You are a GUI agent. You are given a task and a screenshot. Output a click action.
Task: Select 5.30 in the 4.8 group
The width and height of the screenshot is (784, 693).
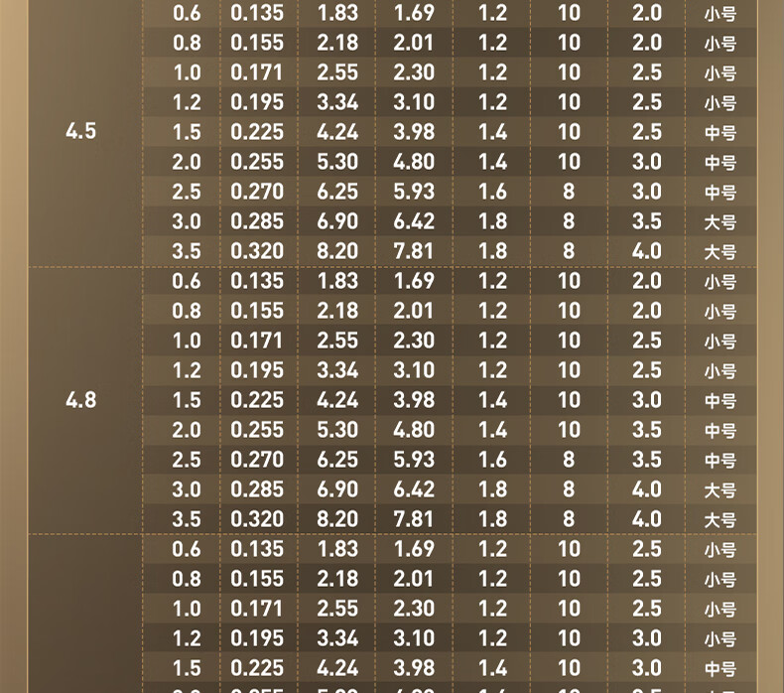(337, 430)
